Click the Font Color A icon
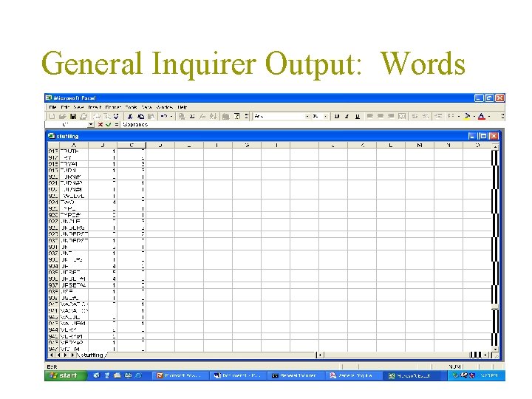 click(x=481, y=117)
